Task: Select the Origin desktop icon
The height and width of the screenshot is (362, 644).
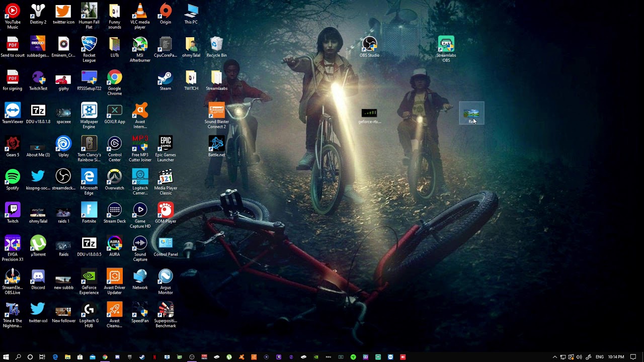Action: [x=166, y=14]
